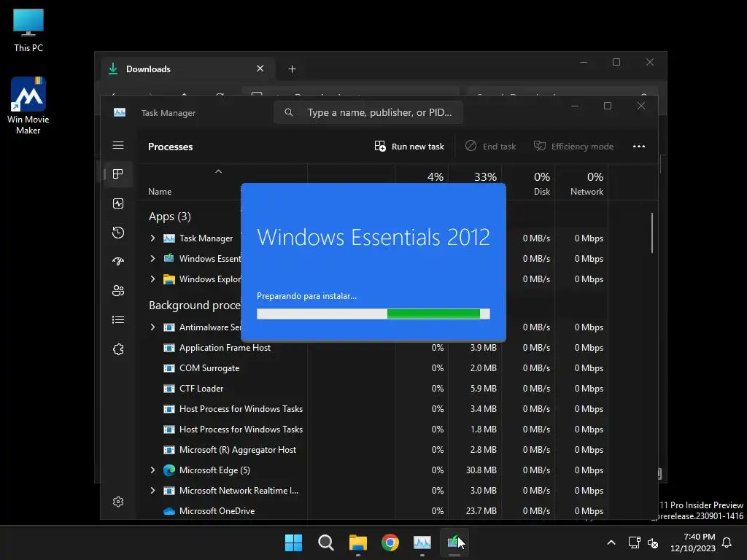Click the network status tray icon
This screenshot has width=747, height=560.
(x=634, y=542)
